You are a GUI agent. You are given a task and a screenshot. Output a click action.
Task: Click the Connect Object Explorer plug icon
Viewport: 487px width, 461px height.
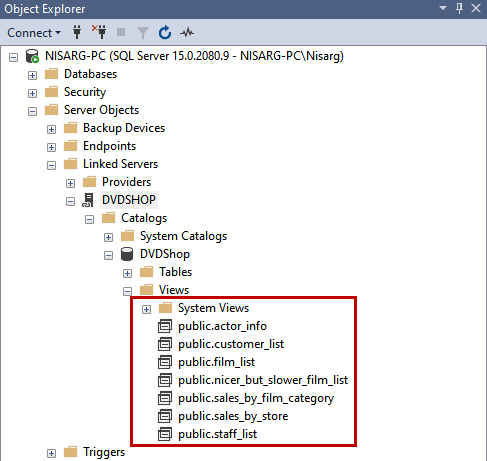77,33
